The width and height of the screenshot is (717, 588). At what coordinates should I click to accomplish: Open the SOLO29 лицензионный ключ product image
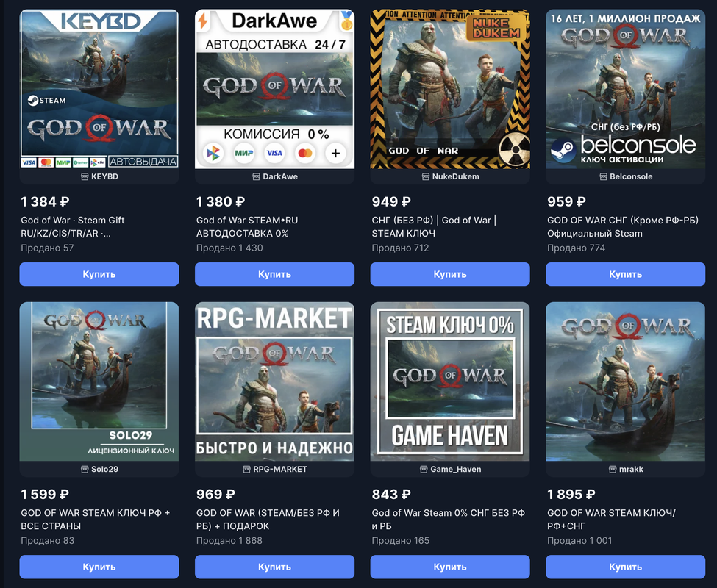99,381
